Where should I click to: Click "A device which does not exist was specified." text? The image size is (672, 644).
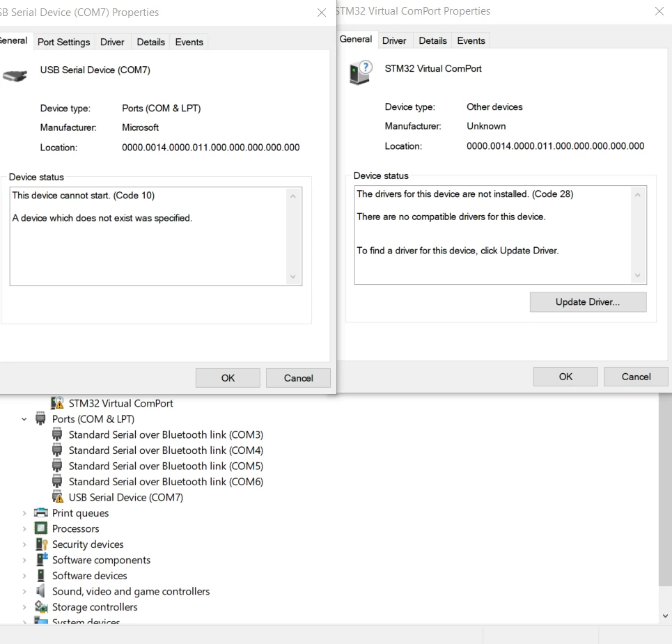pos(102,218)
